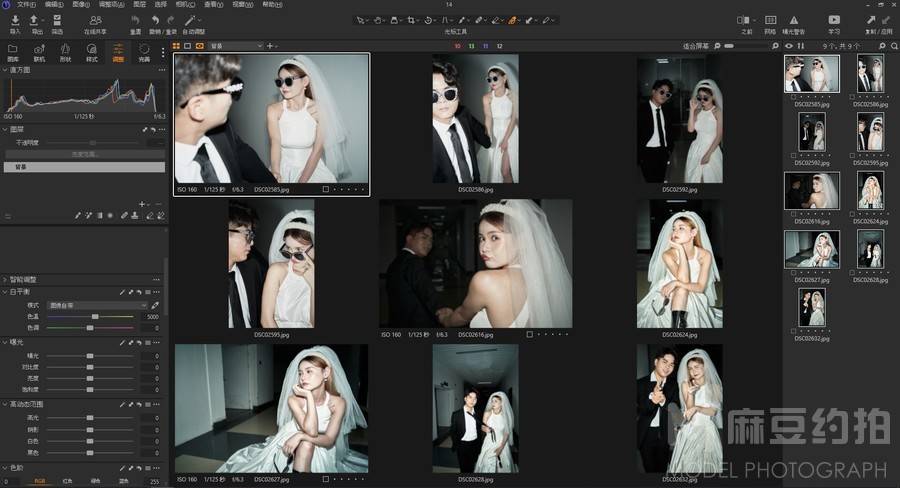900x488 pixels.
Task: Toggle checkbox below DSC02586.jpg browser thumbnail
Action: [x=852, y=97]
